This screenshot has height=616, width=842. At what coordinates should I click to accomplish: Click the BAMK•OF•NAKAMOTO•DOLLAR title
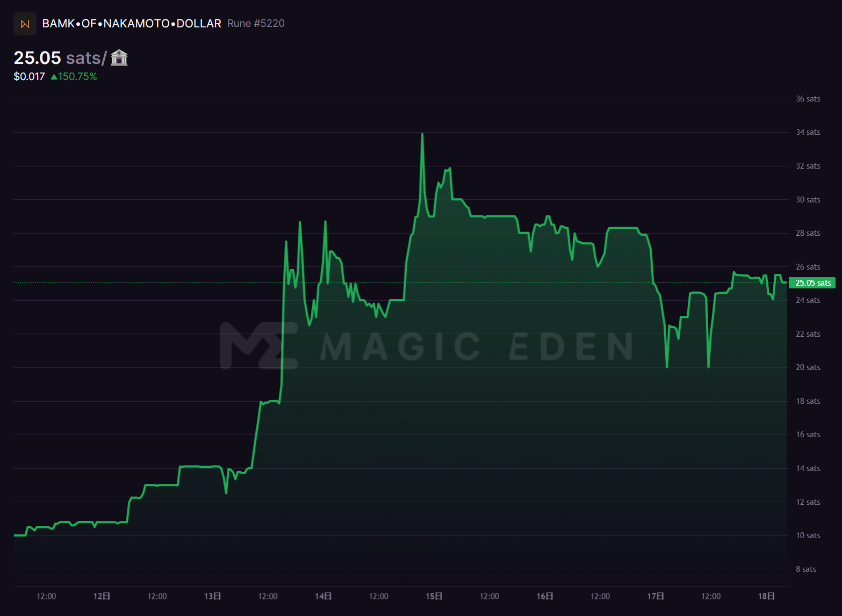[132, 24]
